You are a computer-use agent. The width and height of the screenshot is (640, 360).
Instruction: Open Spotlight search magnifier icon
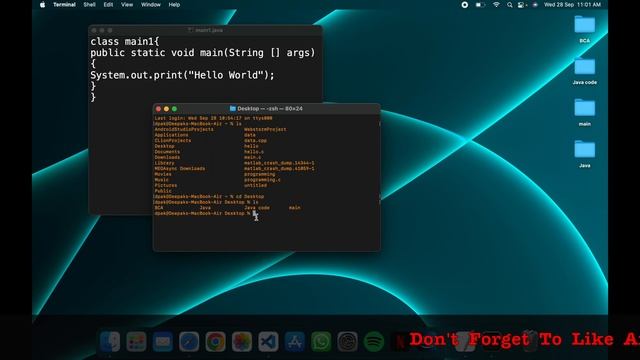coord(510,5)
